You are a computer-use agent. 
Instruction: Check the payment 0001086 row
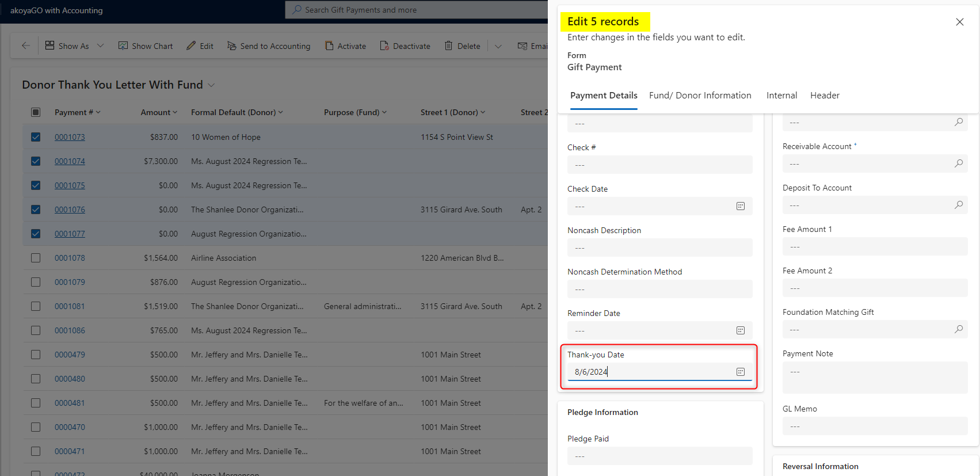point(36,330)
